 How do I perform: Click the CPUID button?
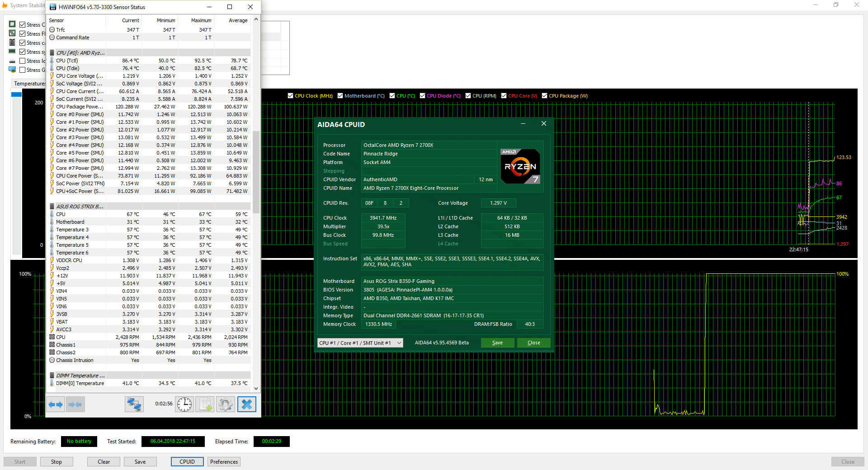coord(187,462)
